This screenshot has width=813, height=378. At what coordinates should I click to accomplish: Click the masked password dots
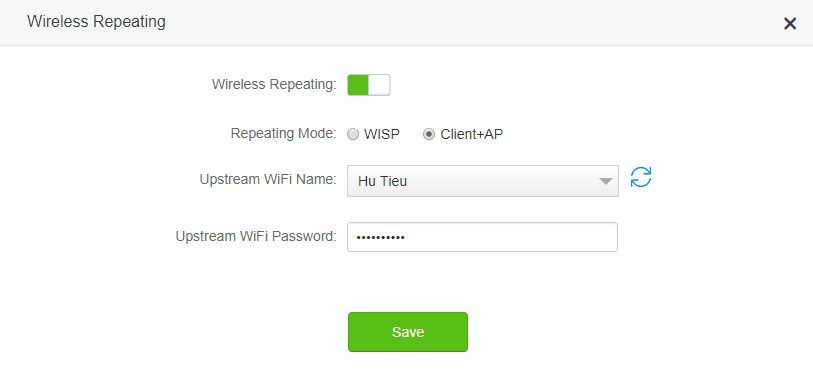click(381, 237)
